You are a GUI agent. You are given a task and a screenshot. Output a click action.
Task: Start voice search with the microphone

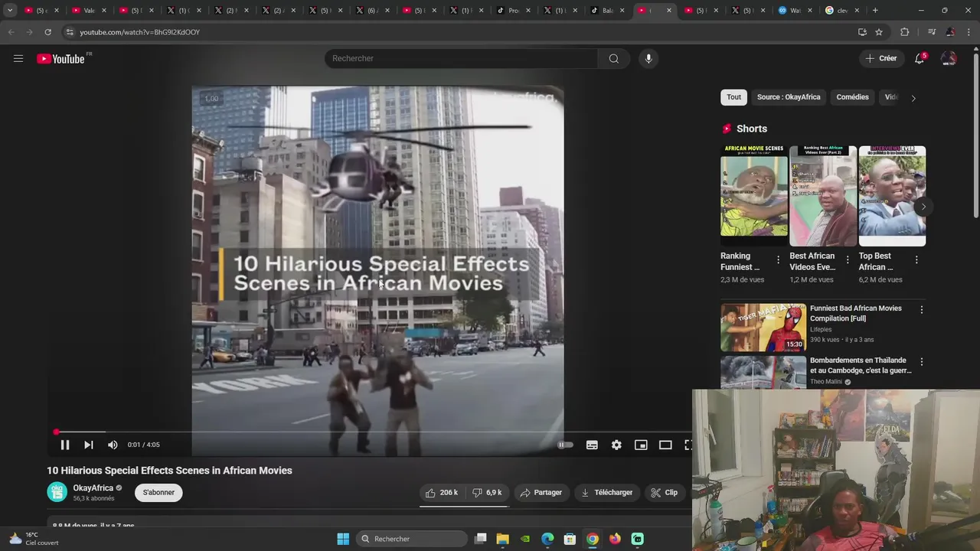click(648, 58)
